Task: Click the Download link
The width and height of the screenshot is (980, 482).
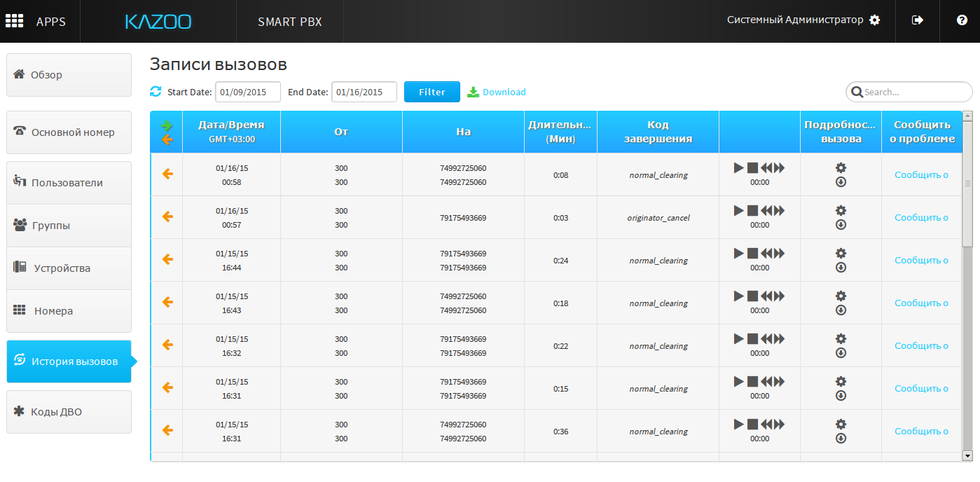Action: point(497,92)
